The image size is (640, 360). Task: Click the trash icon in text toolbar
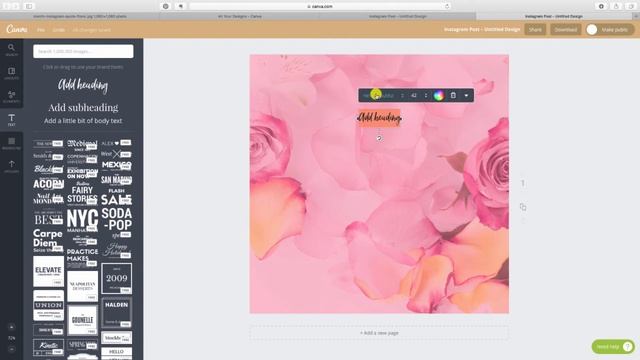[x=453, y=95]
